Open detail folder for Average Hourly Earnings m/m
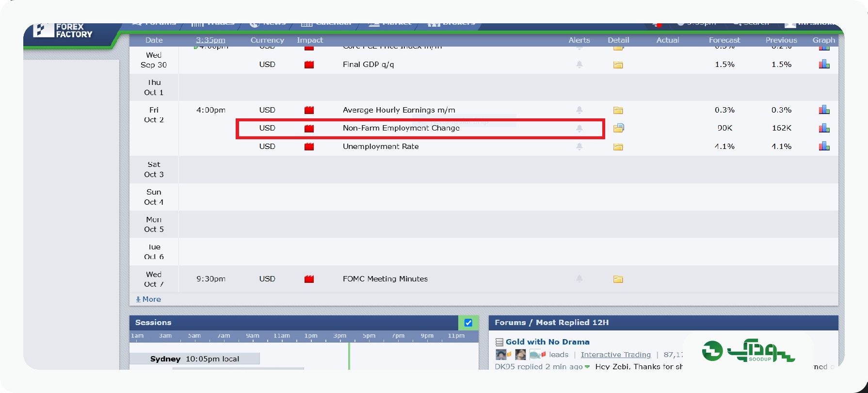The image size is (868, 393). [618, 110]
